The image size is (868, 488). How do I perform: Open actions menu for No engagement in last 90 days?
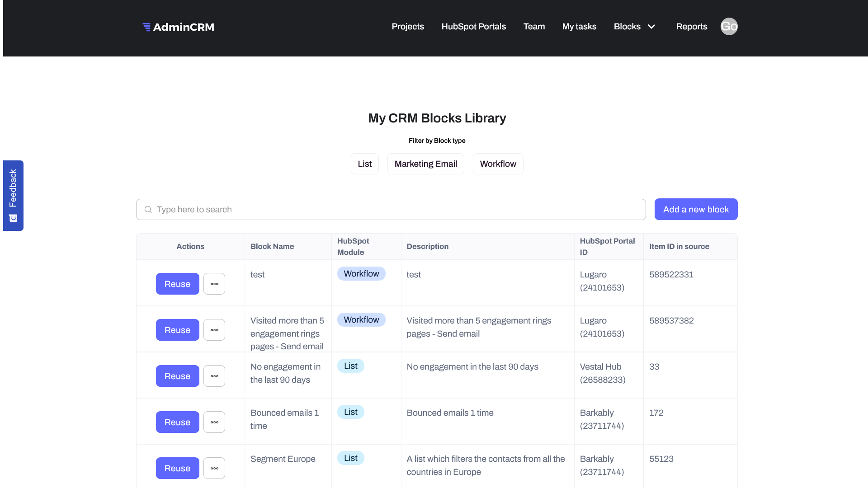214,375
